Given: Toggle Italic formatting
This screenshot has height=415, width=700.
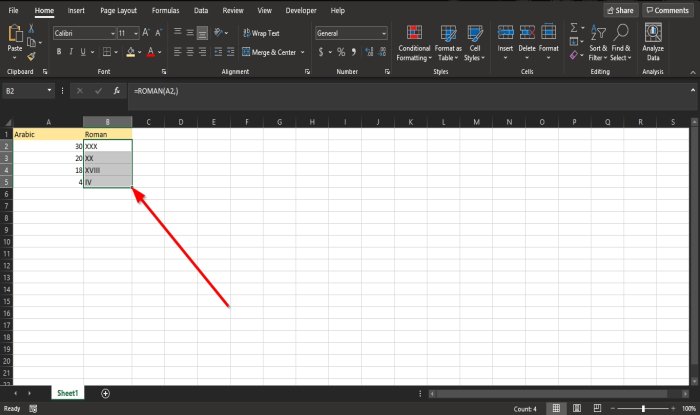Looking at the screenshot, I should click(x=71, y=52).
